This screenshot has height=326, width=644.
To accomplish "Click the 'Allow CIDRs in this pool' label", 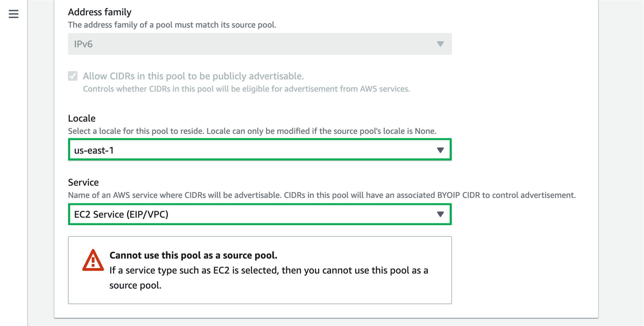I will coord(193,76).
